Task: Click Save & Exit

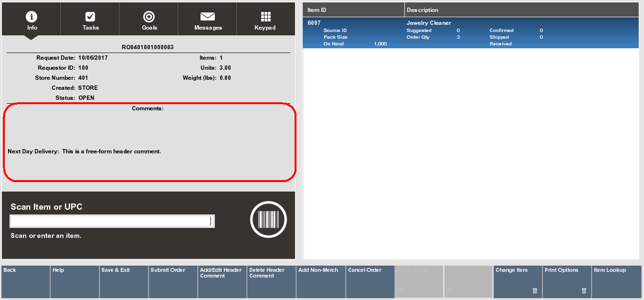Action: [124, 282]
